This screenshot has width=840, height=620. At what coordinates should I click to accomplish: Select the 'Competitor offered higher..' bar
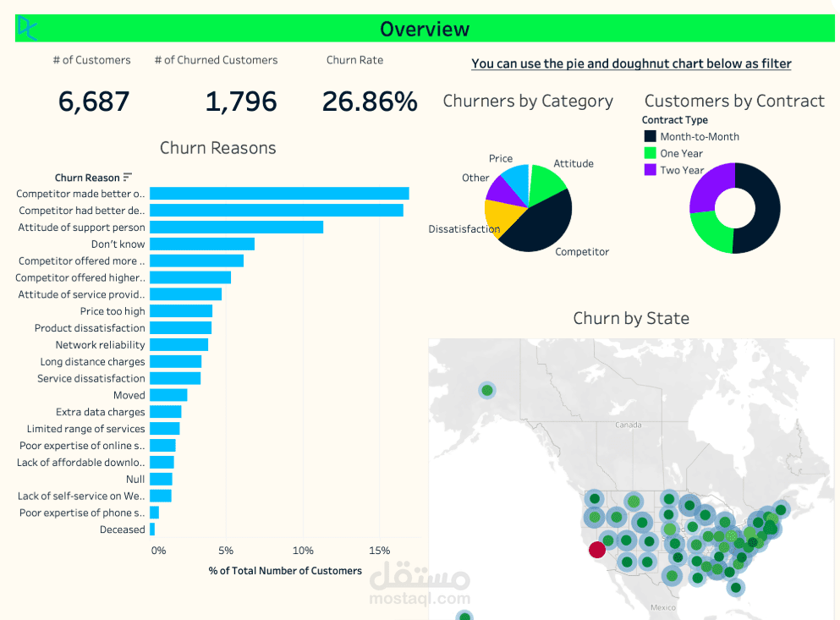pos(190,277)
